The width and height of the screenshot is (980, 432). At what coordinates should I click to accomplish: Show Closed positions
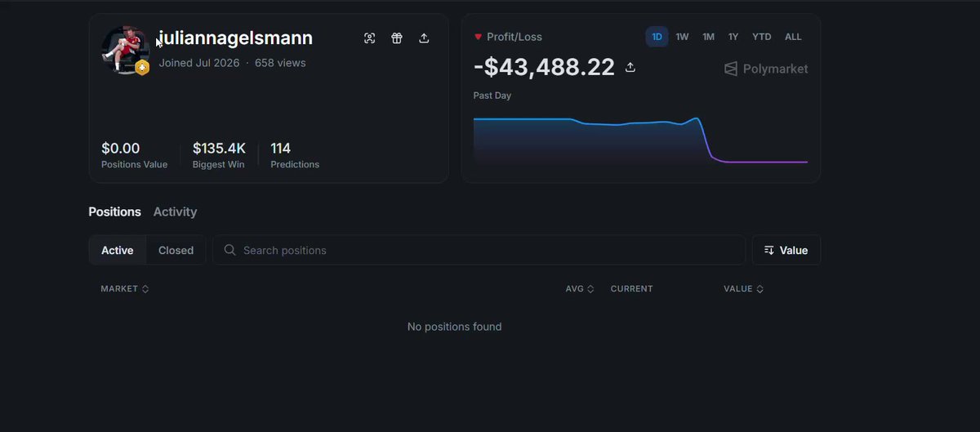(x=176, y=250)
